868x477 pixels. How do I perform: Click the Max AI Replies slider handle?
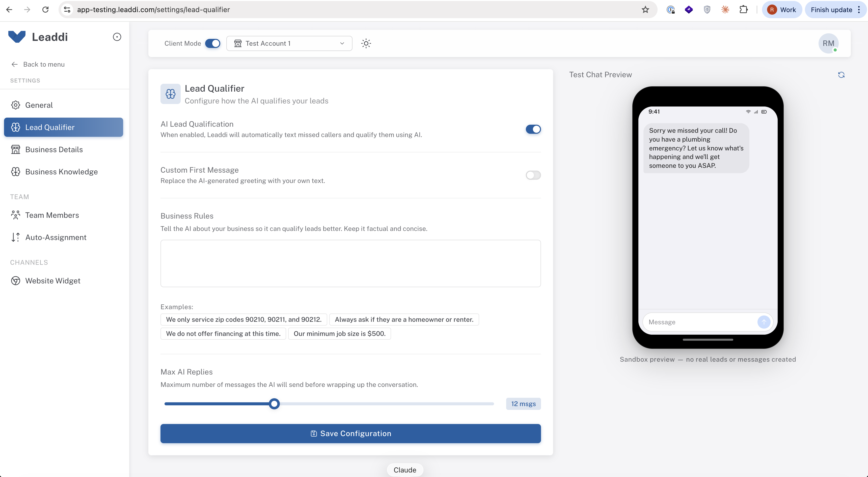pyautogui.click(x=274, y=404)
